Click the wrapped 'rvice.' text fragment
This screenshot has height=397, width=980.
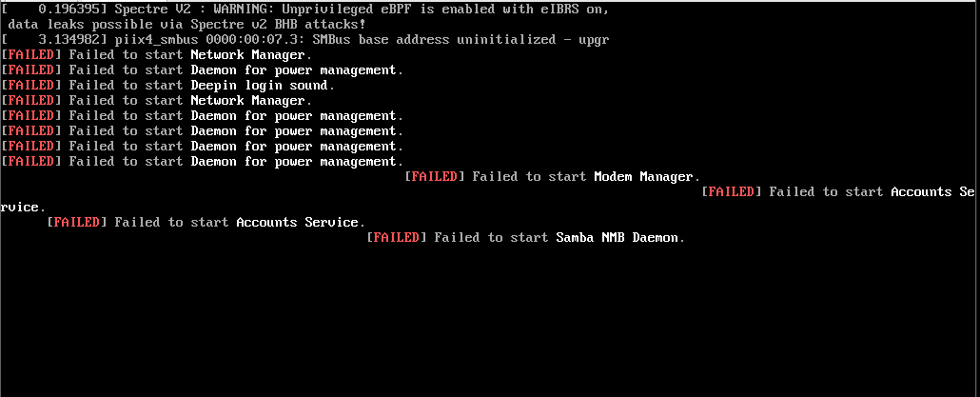[21, 207]
